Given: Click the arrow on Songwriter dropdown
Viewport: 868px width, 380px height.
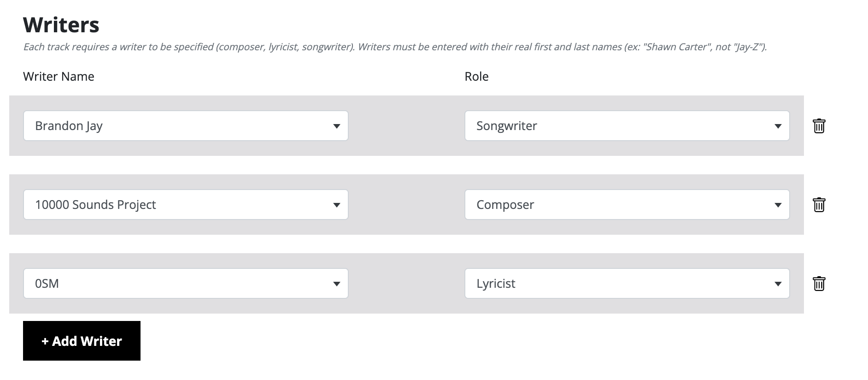Looking at the screenshot, I should (778, 126).
